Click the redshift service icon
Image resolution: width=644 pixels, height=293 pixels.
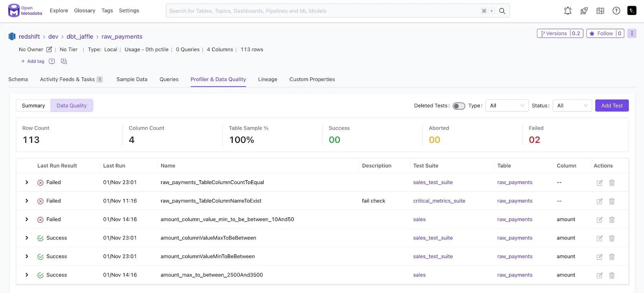pyautogui.click(x=12, y=37)
